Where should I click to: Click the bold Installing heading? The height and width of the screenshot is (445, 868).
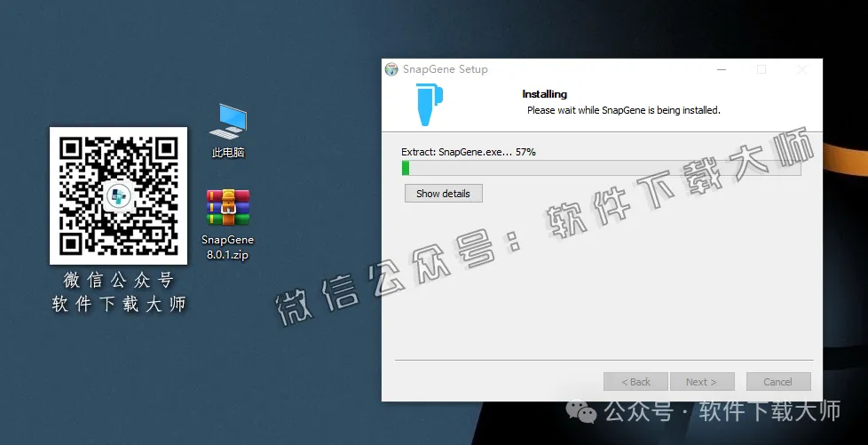545,94
